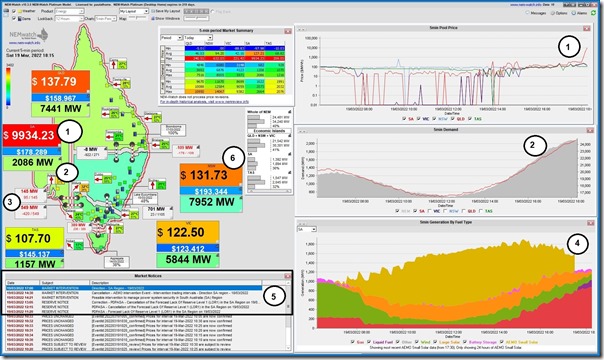Open Messages from top right

click(x=536, y=13)
